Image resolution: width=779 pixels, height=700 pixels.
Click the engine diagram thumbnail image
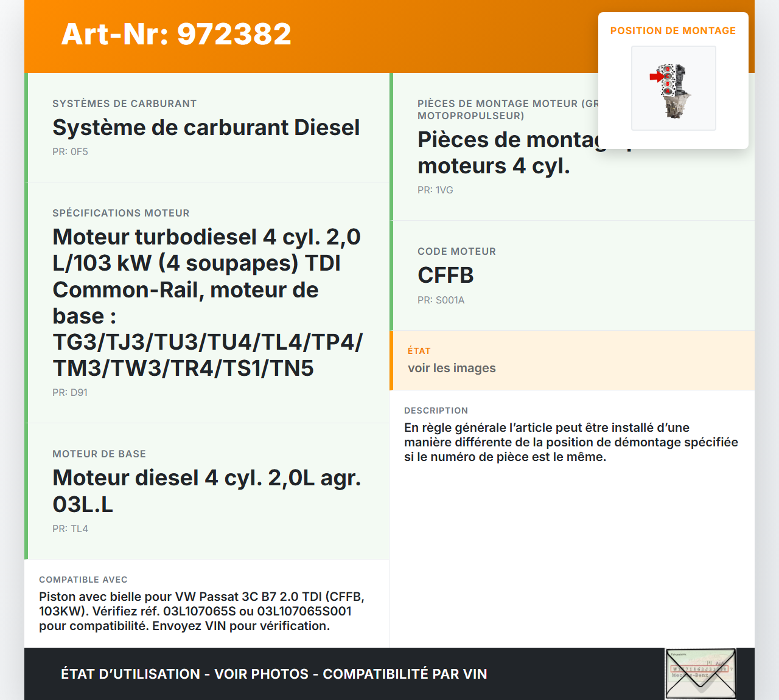[673, 88]
